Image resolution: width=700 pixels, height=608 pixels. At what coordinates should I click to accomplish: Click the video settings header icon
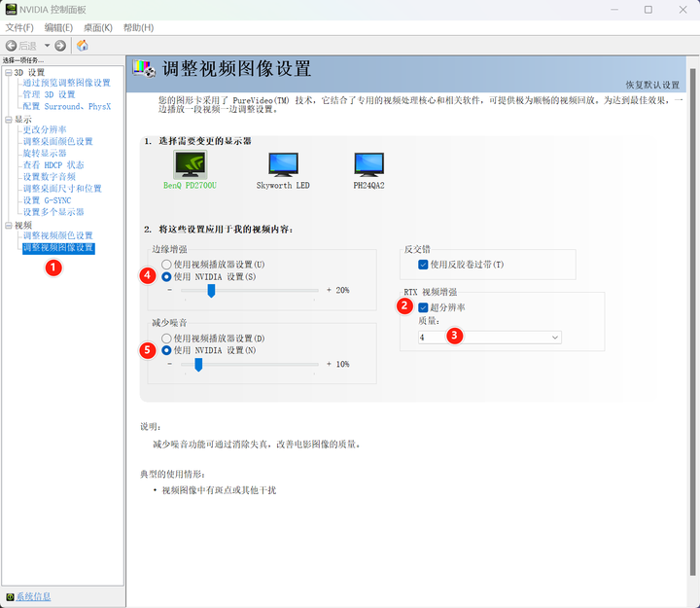click(144, 68)
